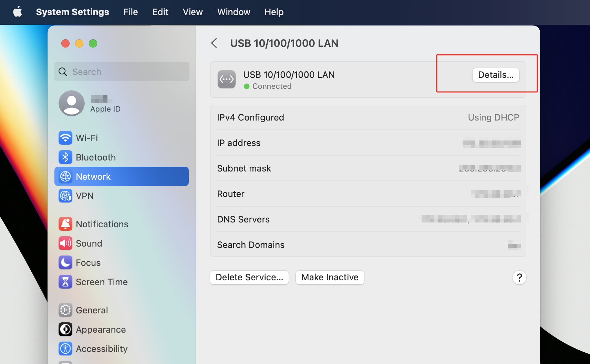Screen dimensions: 590x364
Task: Open the Help menu
Action: click(x=274, y=12)
